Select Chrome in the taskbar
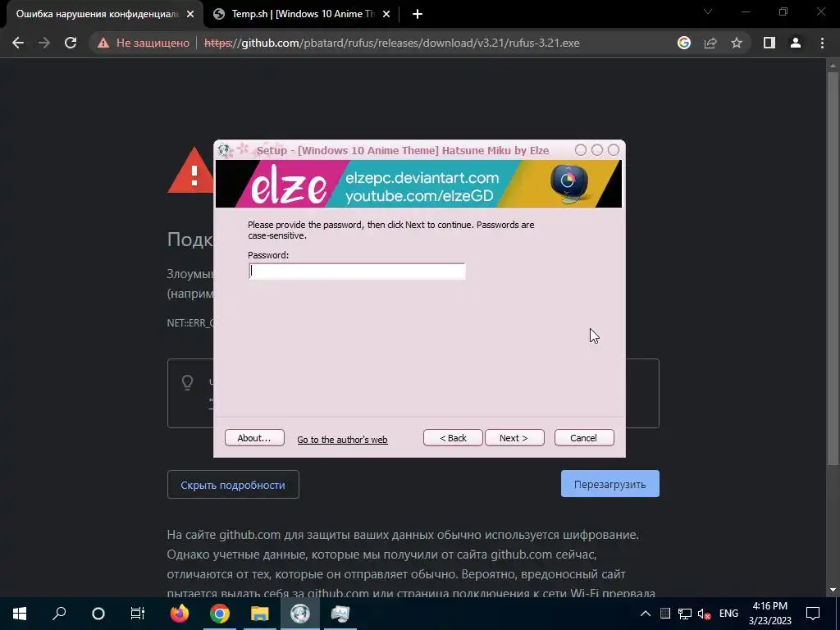 220,614
